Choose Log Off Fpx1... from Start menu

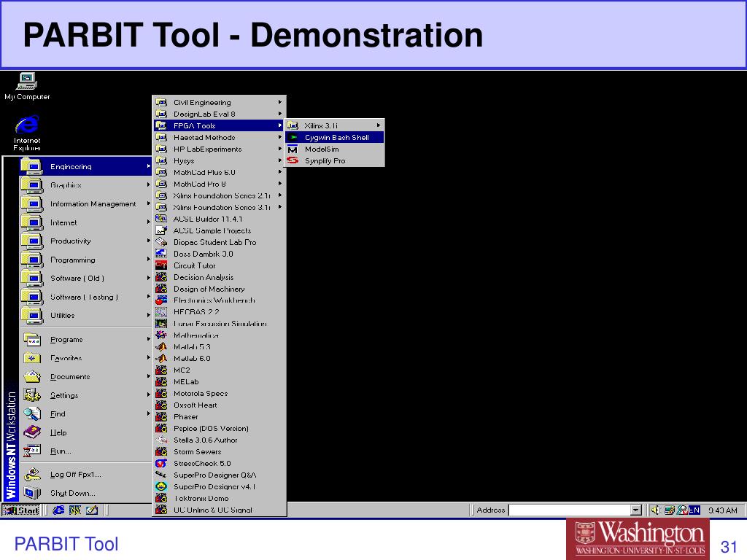[x=86, y=474]
